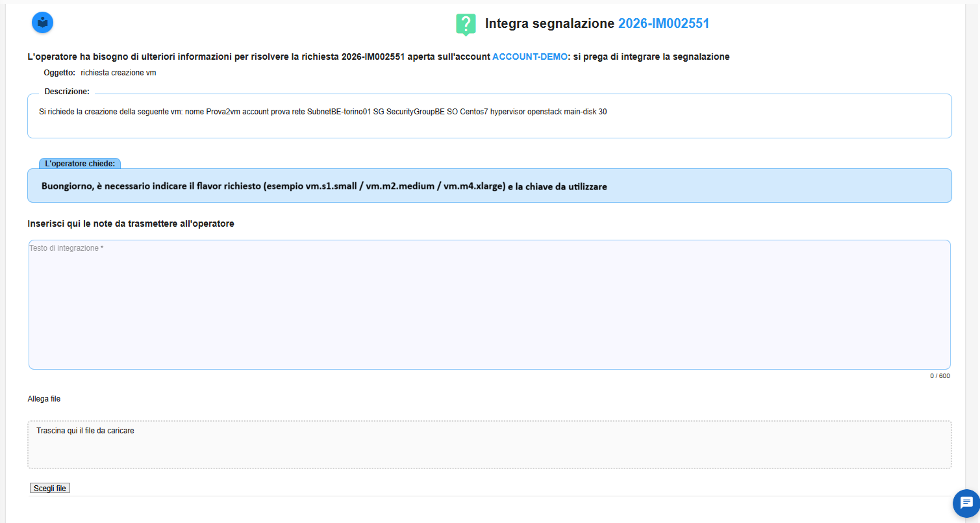Open the ACCOUNT-DEMO account link
The image size is (980, 523).
530,57
